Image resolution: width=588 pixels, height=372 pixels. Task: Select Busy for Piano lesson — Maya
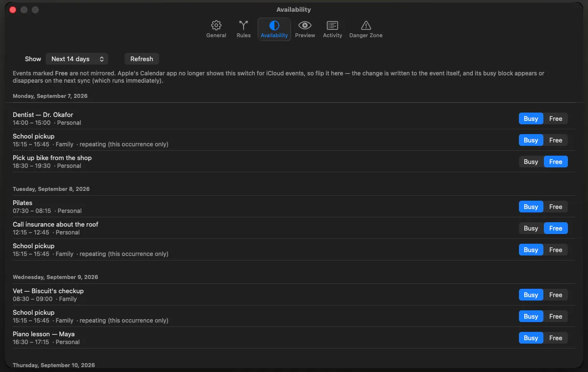pyautogui.click(x=531, y=338)
